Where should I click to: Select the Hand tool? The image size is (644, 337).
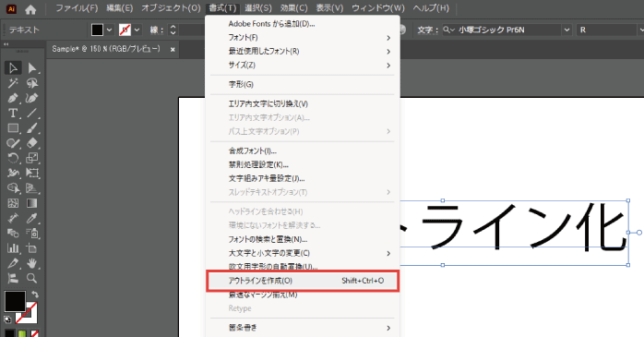click(x=32, y=263)
